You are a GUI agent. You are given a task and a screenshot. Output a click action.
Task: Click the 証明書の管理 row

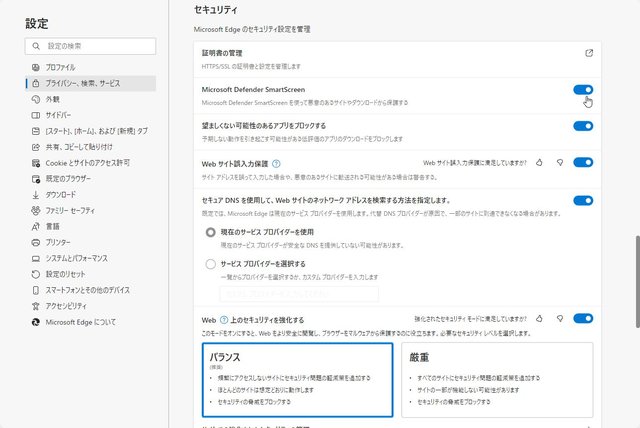click(x=397, y=60)
